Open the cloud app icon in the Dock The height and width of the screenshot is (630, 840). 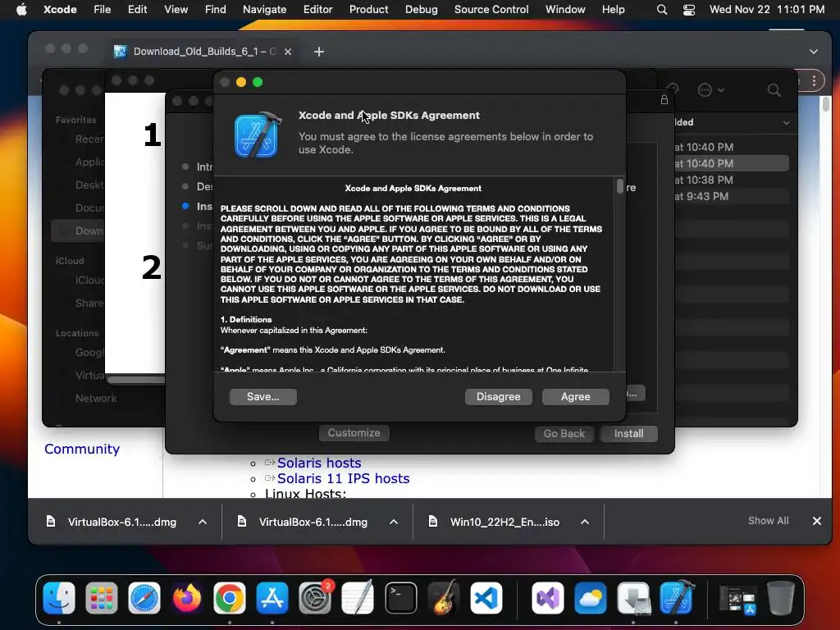591,597
